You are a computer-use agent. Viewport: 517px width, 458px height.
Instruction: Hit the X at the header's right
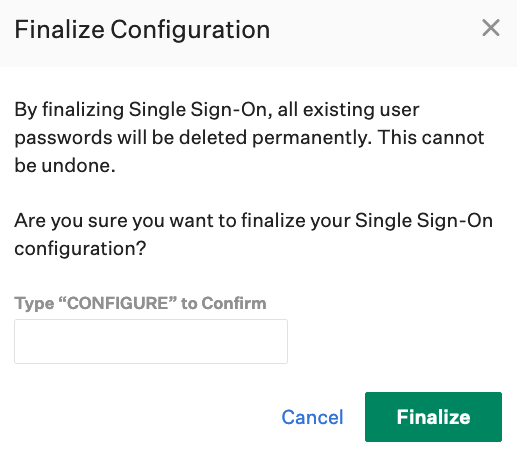pos(491,28)
